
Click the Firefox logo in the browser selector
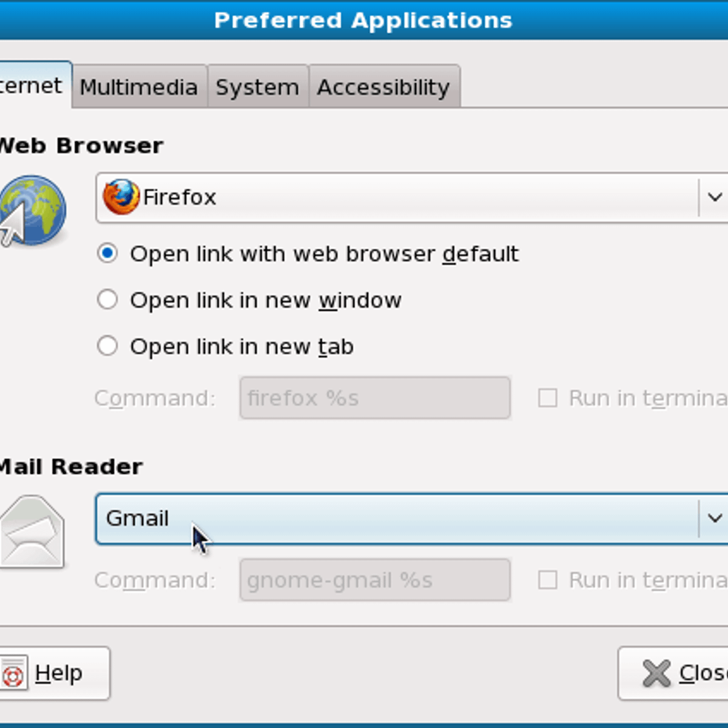click(121, 197)
